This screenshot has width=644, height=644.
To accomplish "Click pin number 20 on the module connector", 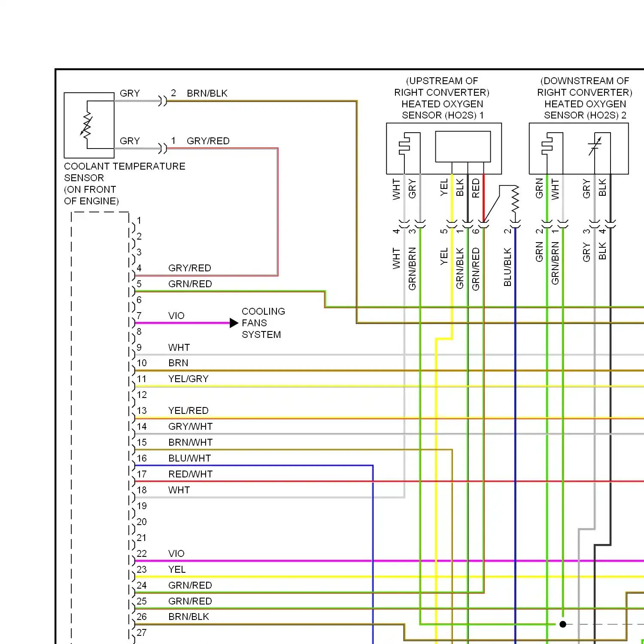I will (142, 522).
